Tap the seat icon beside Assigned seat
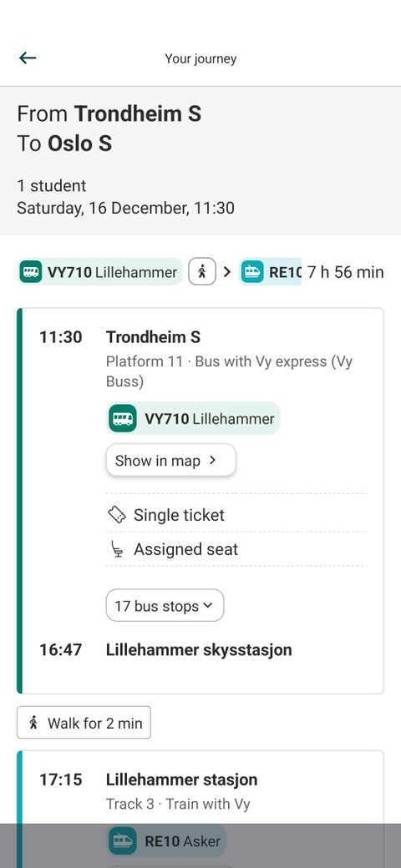This screenshot has width=401, height=868. pos(116,549)
